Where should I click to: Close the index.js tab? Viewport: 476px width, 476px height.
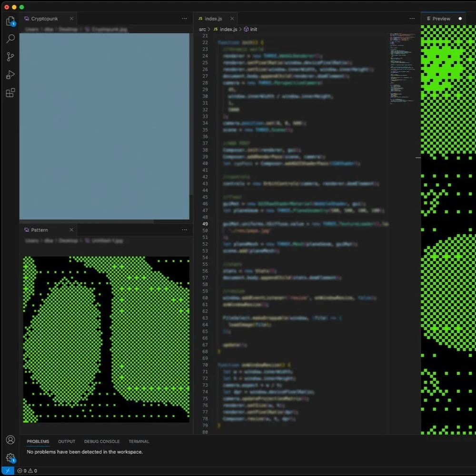coord(232,19)
